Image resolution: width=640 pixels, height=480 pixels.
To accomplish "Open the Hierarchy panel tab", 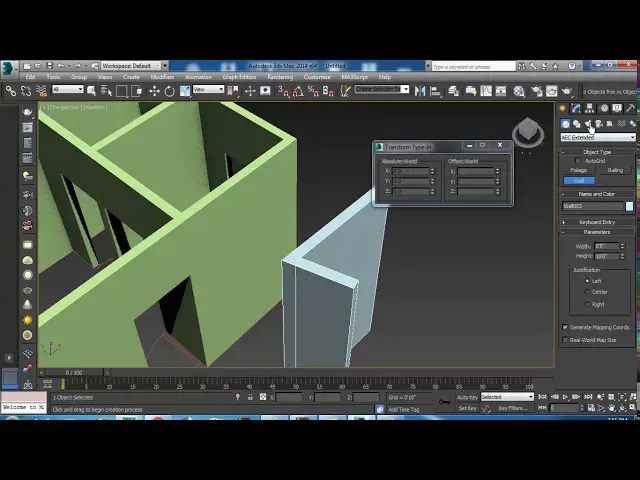I will click(x=590, y=108).
